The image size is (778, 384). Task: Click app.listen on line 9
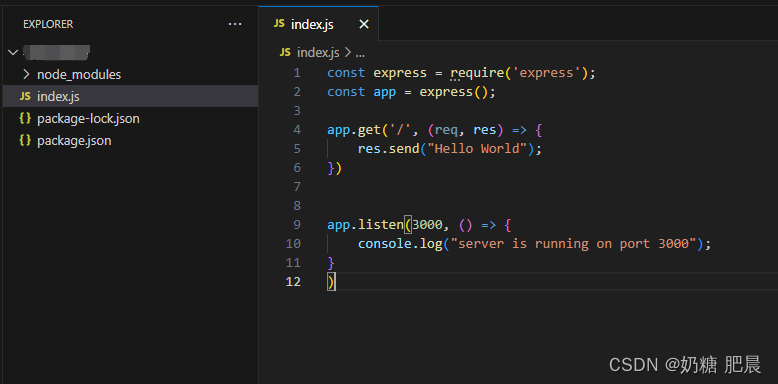pyautogui.click(x=365, y=225)
